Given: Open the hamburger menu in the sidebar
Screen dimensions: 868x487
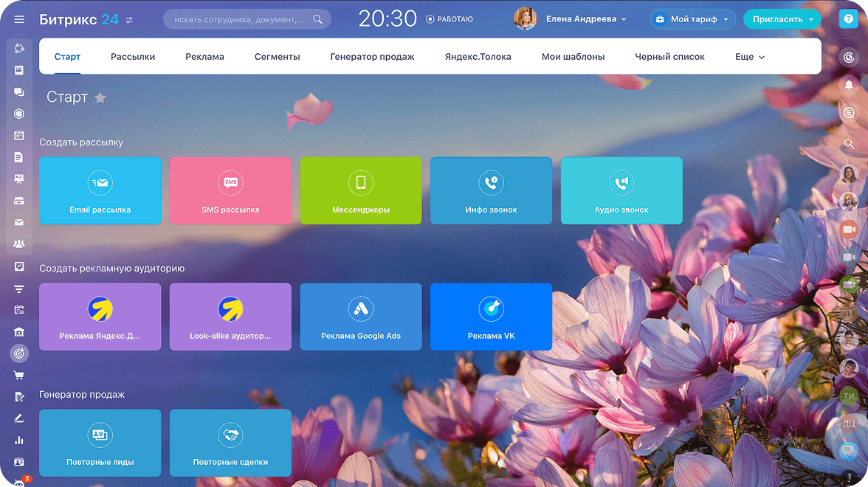Looking at the screenshot, I should (x=19, y=19).
